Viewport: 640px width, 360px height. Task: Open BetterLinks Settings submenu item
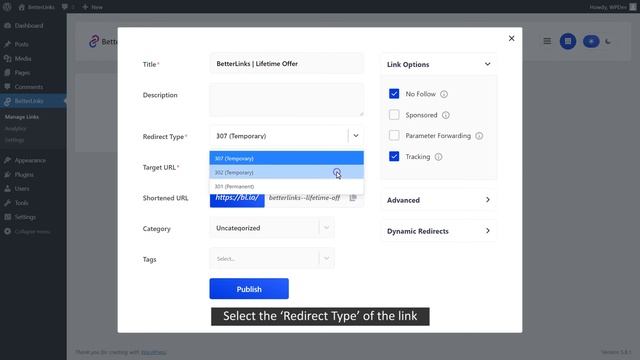pyautogui.click(x=14, y=140)
